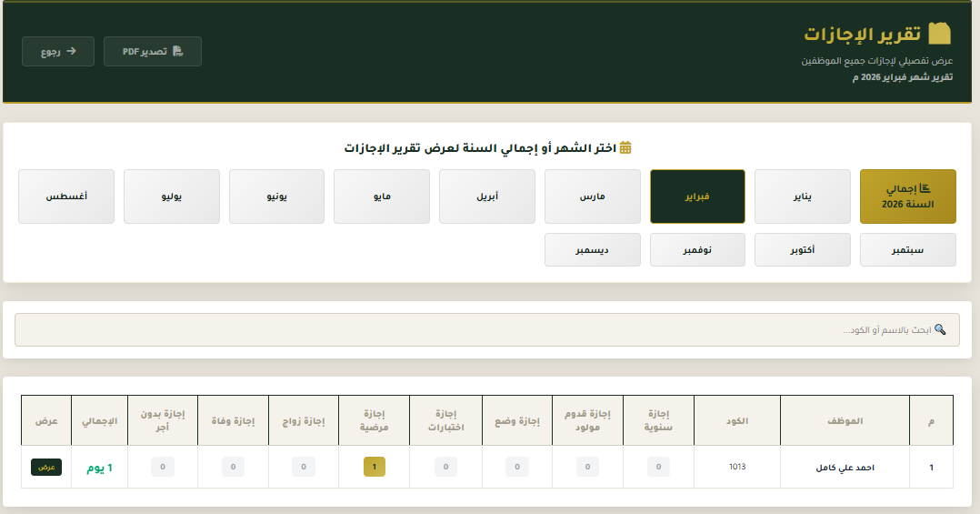Image resolution: width=980 pixels, height=514 pixels.
Task: Click total cell 1 يوم
Action: pyautogui.click(x=99, y=468)
